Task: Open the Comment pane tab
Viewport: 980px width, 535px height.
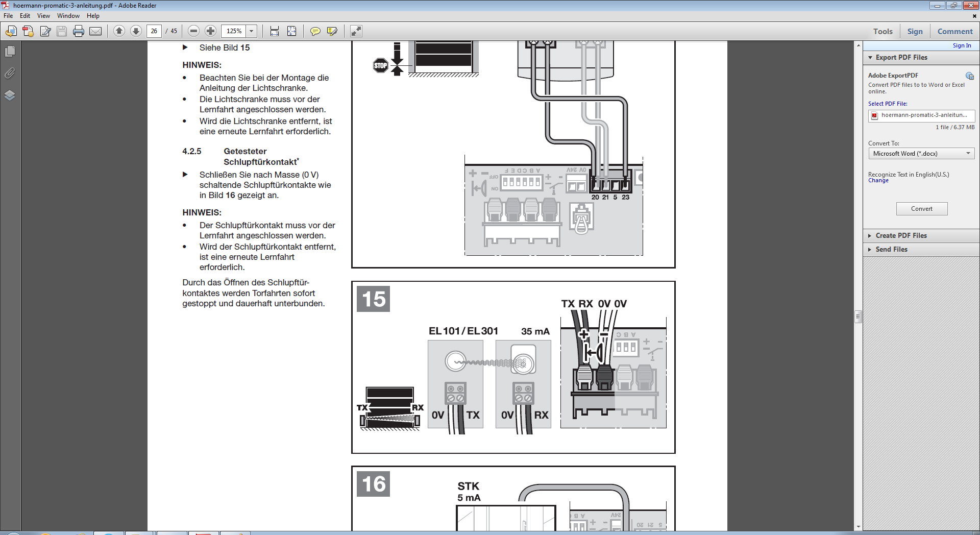Action: [955, 32]
